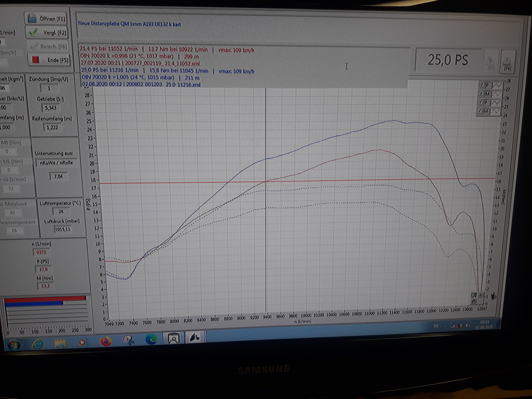
Task: Uncheck the red M torque curve checkbox
Action: tap(481, 93)
